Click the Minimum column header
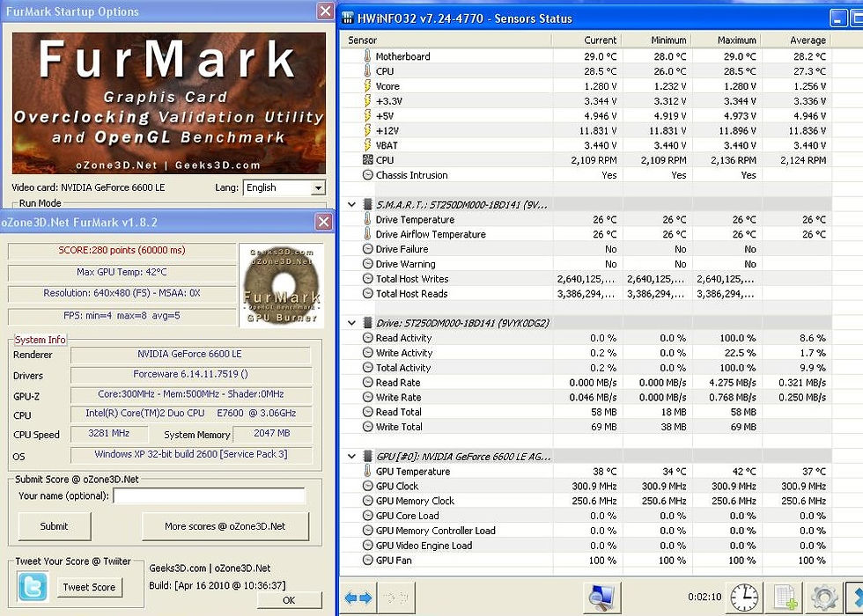The image size is (863, 616). (657, 40)
